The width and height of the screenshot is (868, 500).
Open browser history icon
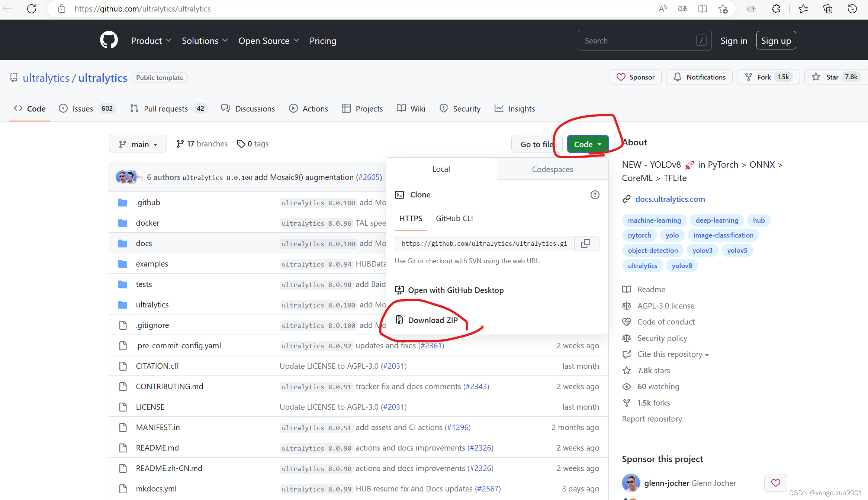click(x=852, y=9)
